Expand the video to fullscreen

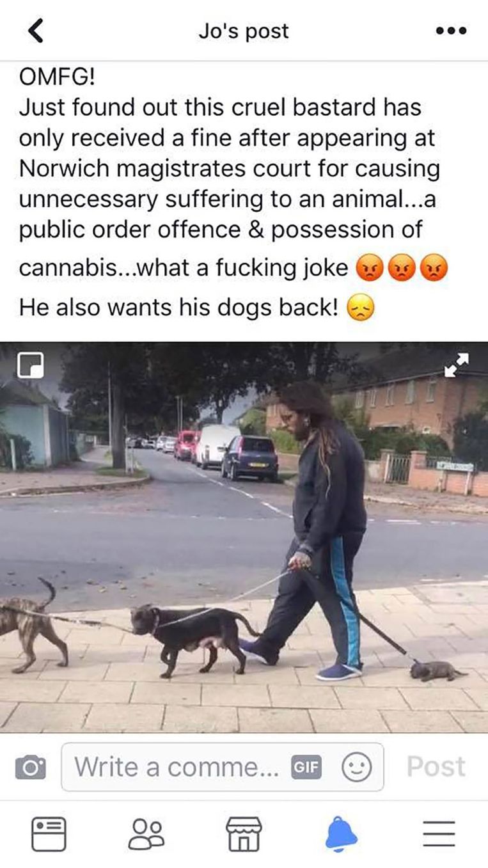click(x=457, y=364)
